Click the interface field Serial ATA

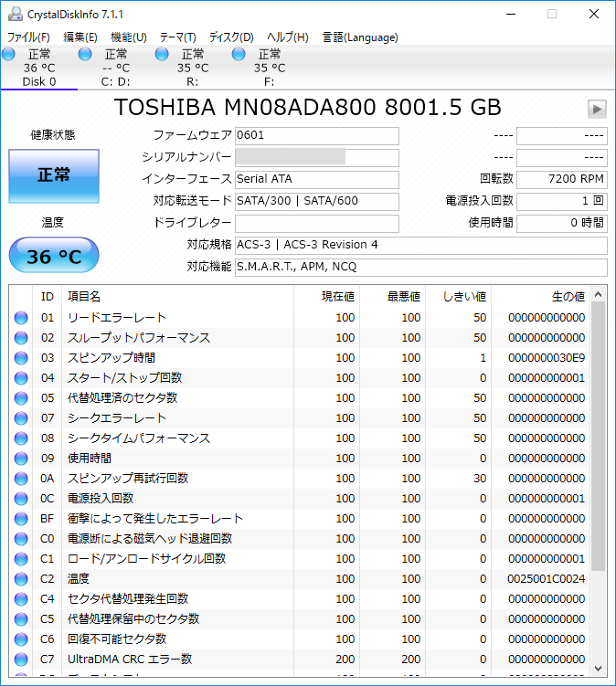(x=317, y=179)
